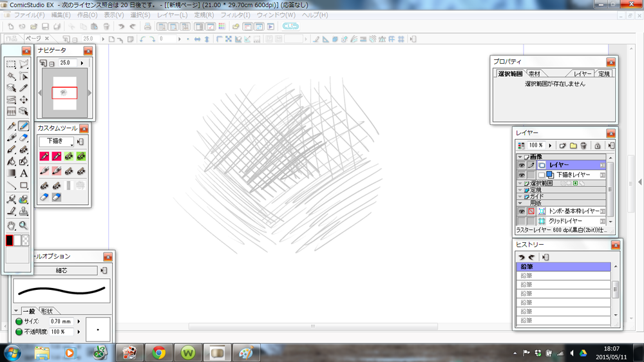Open Chrome from the taskbar
Screen dimensions: 644x362
[159, 353]
